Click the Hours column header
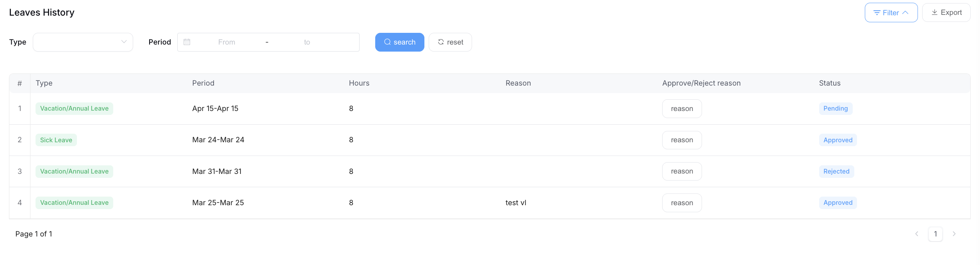 pyautogui.click(x=359, y=83)
